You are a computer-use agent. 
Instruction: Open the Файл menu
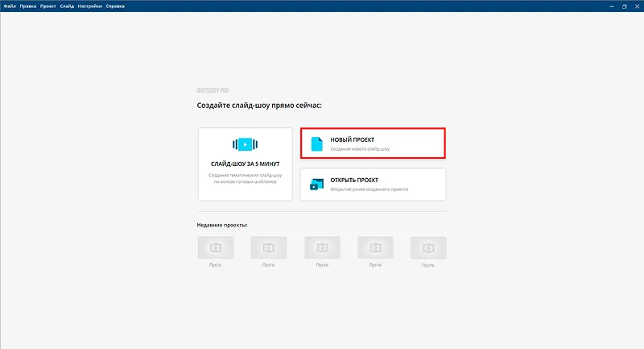tap(10, 6)
